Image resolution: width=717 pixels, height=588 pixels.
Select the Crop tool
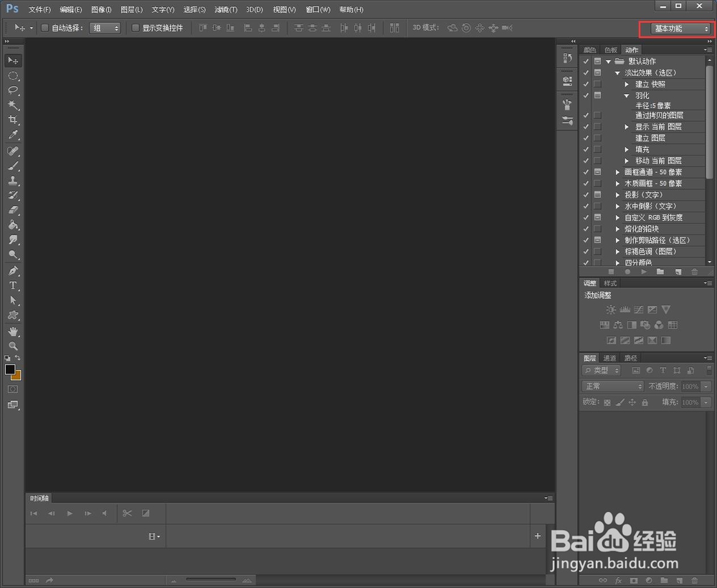13,120
